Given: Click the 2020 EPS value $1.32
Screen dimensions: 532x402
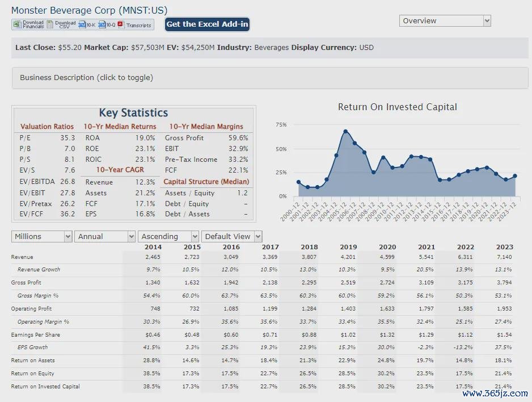Looking at the screenshot, I should (387, 335).
